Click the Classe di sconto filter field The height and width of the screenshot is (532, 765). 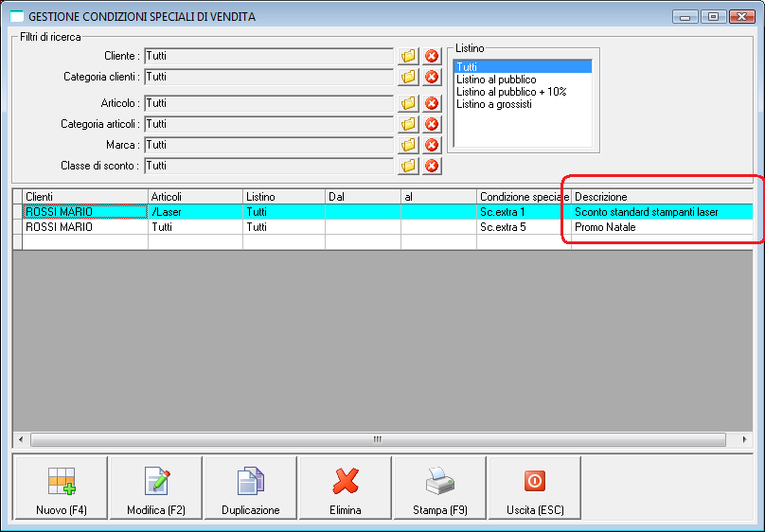(x=269, y=167)
